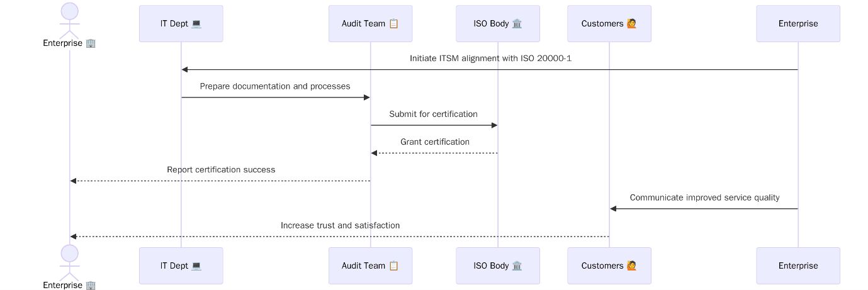
Task: Select the 'Submit for certification' message label
Action: [434, 114]
